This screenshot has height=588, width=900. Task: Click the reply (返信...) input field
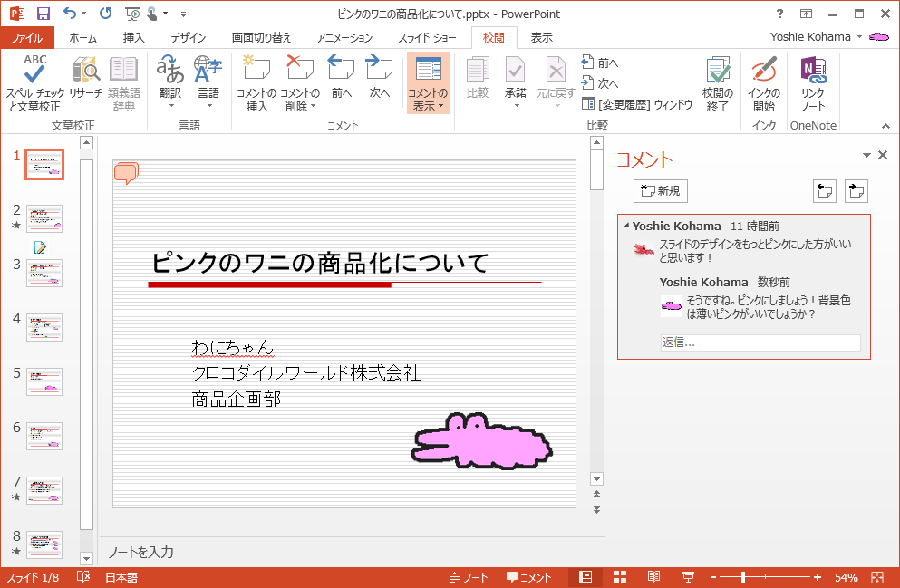pos(760,342)
